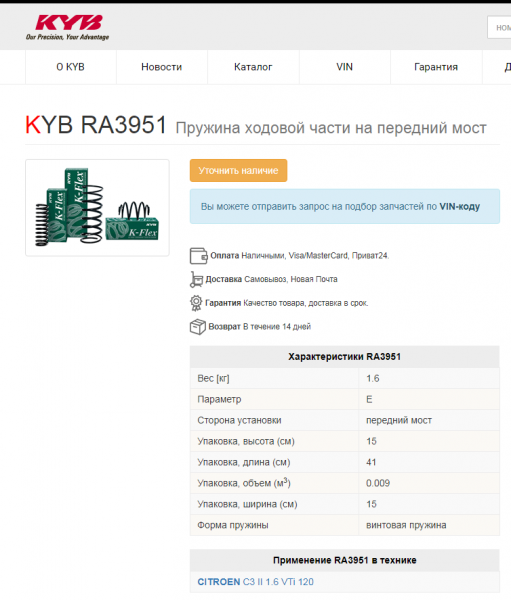Follow the VIN-коду link in blue banner
This screenshot has height=600, width=511.
click(x=459, y=207)
